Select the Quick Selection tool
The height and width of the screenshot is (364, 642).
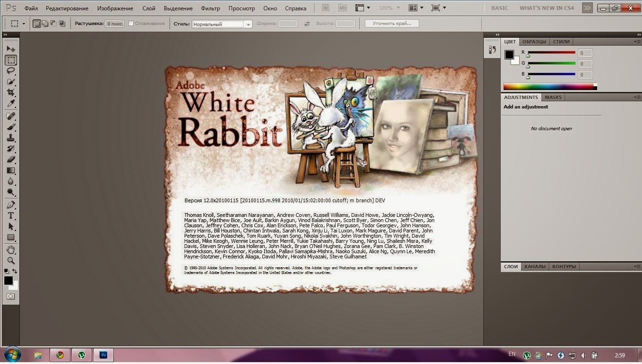pos(11,82)
